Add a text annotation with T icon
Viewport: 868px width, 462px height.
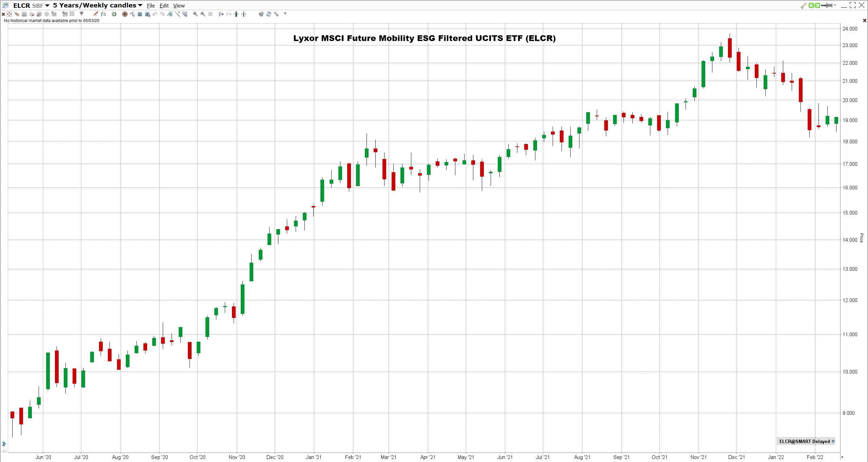click(140, 14)
